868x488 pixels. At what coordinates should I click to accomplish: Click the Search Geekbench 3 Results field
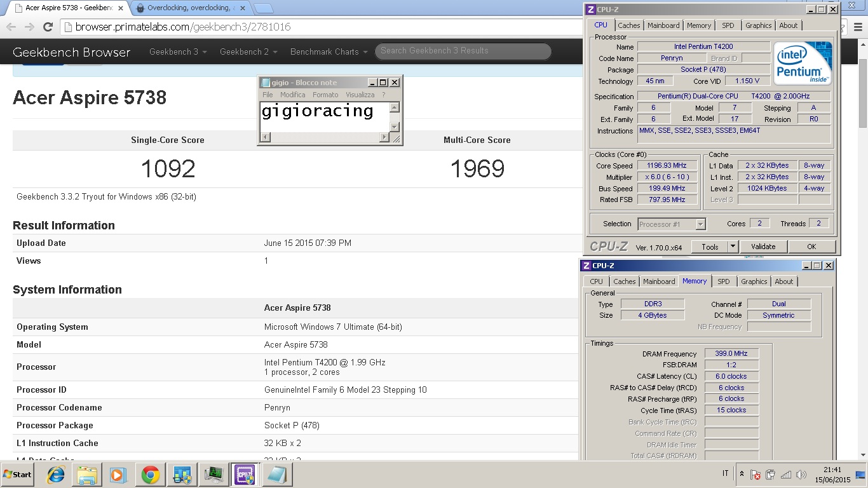pos(463,51)
